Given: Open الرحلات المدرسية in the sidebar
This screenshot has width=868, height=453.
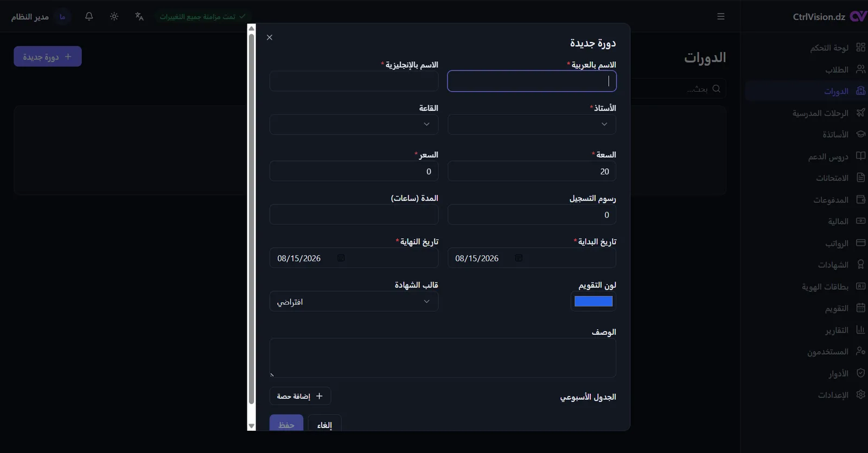Looking at the screenshot, I should 806,113.
